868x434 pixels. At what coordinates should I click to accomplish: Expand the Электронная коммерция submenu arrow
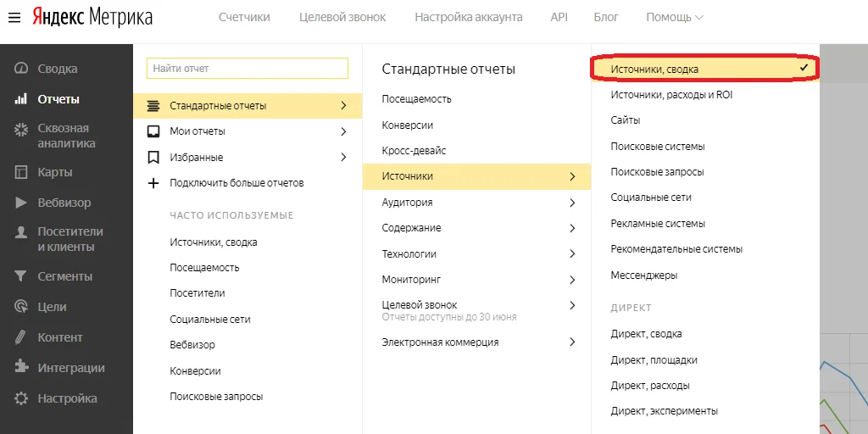coord(572,342)
